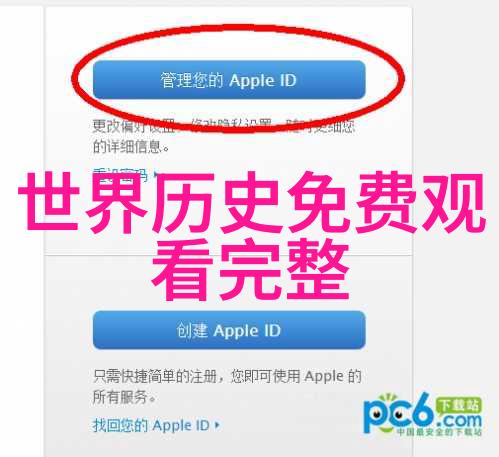Open the 找回您的 Apple ID link
Viewport: 499px width, 457px height.
click(151, 425)
